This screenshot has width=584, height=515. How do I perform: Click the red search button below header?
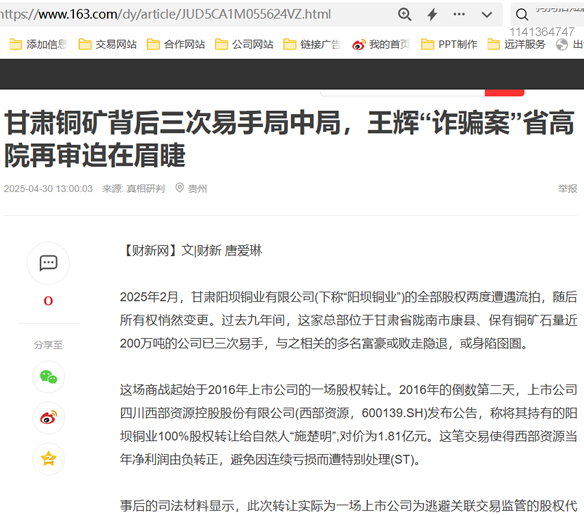pos(504,92)
